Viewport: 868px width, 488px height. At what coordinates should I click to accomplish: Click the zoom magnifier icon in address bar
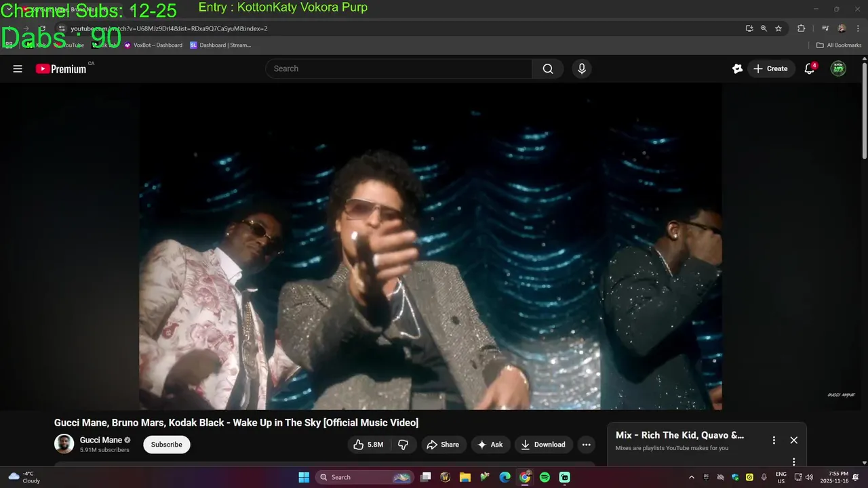coord(764,28)
